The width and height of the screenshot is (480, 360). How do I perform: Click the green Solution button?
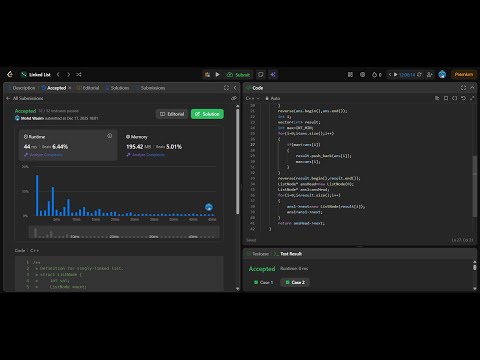coord(207,114)
